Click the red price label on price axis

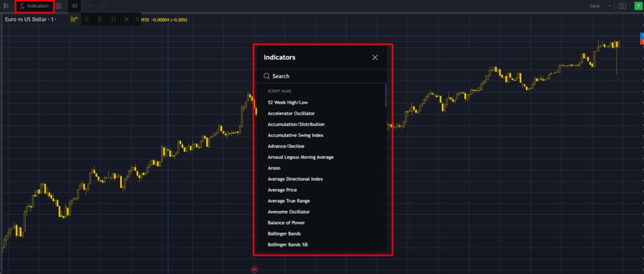point(642,42)
